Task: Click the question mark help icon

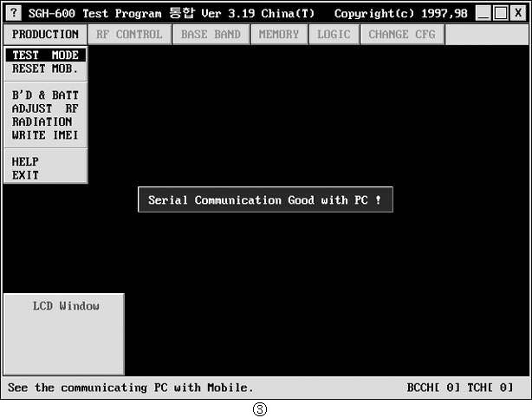Action: point(14,14)
